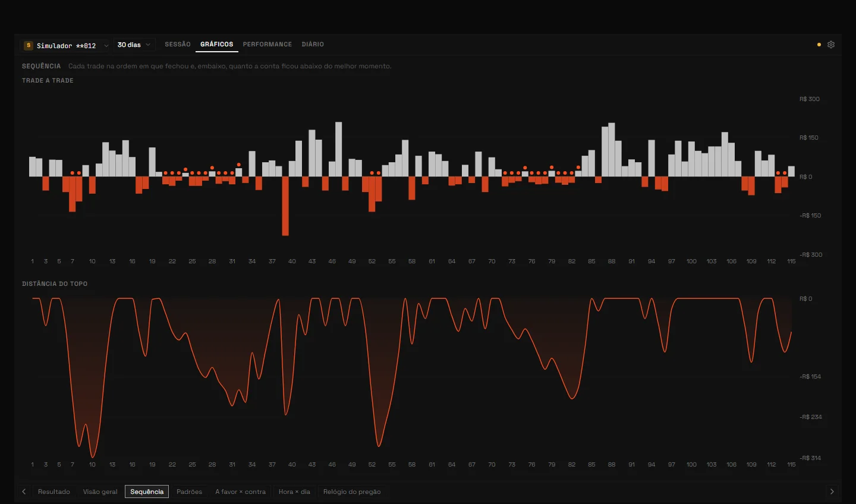Click the TRADE A TRADE chart title
856x504 pixels.
(48, 80)
